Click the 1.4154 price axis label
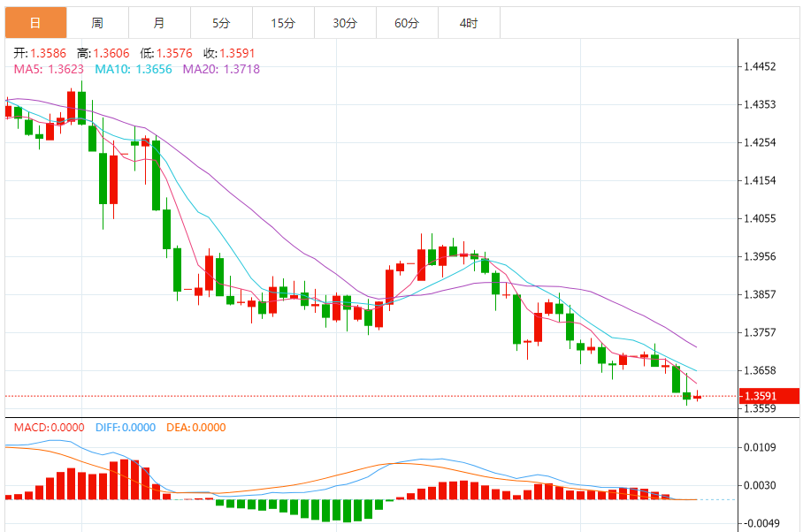The width and height of the screenshot is (803, 532). click(760, 180)
